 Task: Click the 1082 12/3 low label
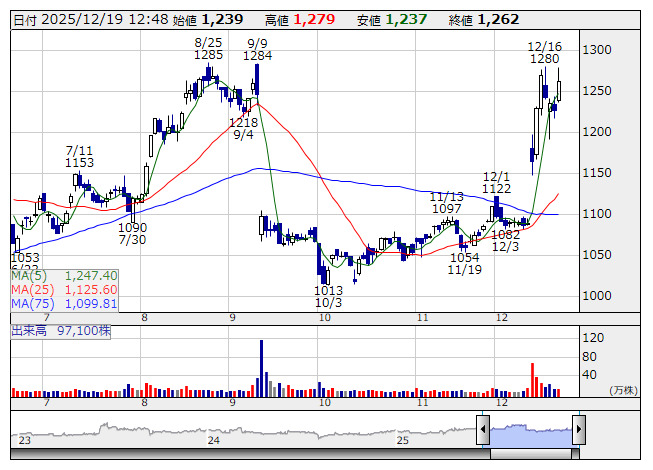click(506, 241)
